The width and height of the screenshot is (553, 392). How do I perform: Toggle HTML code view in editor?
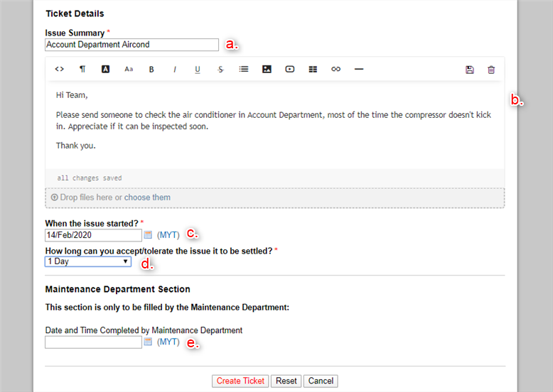59,69
